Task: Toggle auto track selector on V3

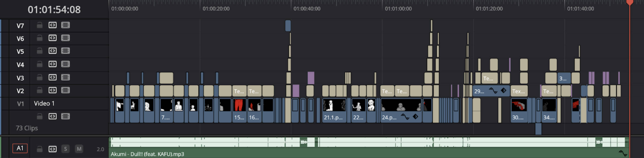Action: click(x=52, y=77)
